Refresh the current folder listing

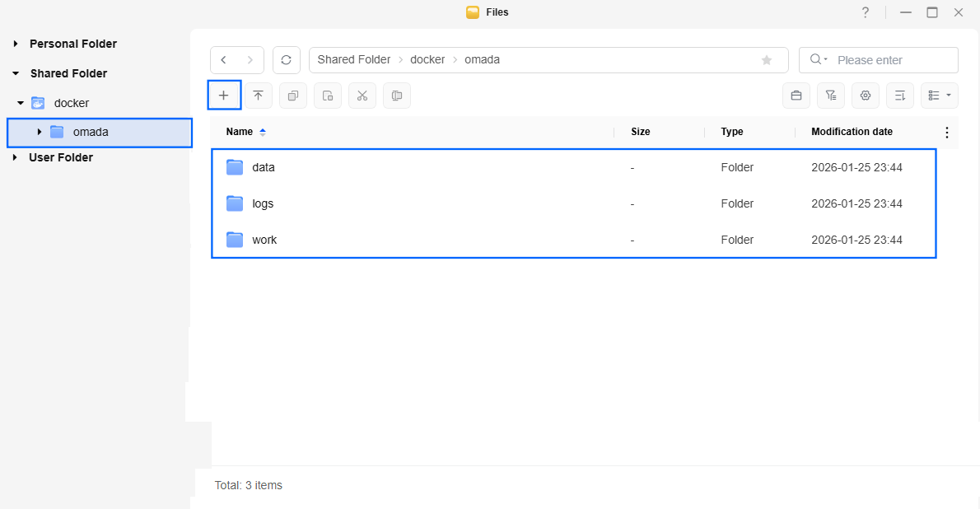(x=286, y=60)
